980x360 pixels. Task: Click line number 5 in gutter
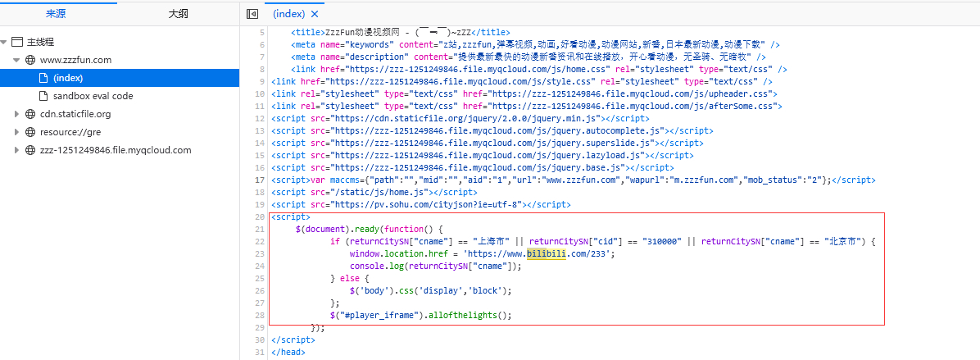coord(262,32)
